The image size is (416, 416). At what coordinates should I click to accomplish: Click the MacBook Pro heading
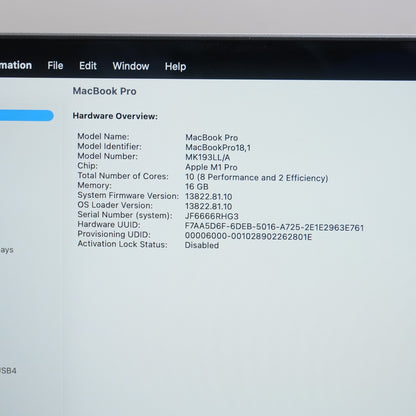[x=104, y=91]
